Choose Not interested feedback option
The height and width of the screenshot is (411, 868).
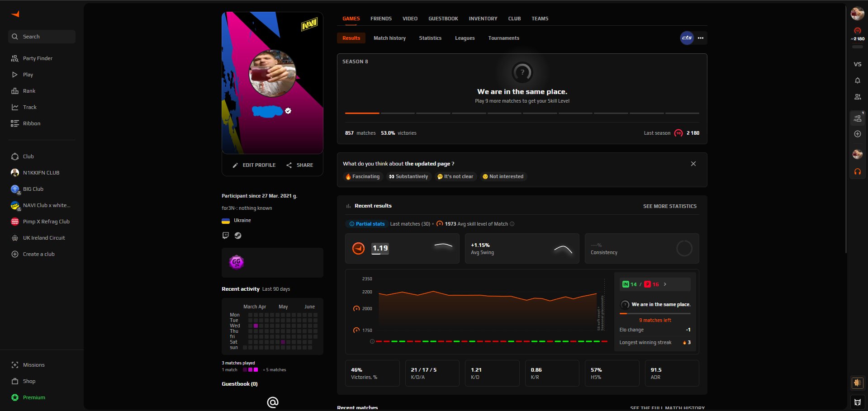(x=503, y=176)
